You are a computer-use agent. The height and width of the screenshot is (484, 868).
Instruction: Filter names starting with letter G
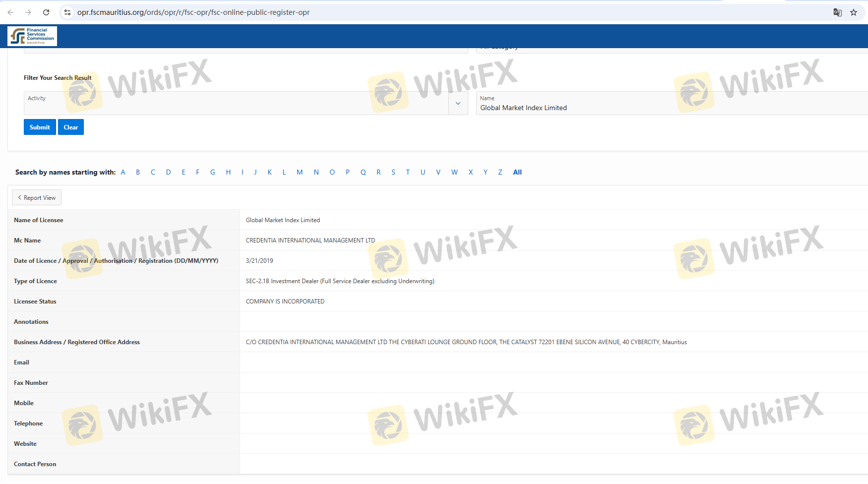[x=212, y=172]
